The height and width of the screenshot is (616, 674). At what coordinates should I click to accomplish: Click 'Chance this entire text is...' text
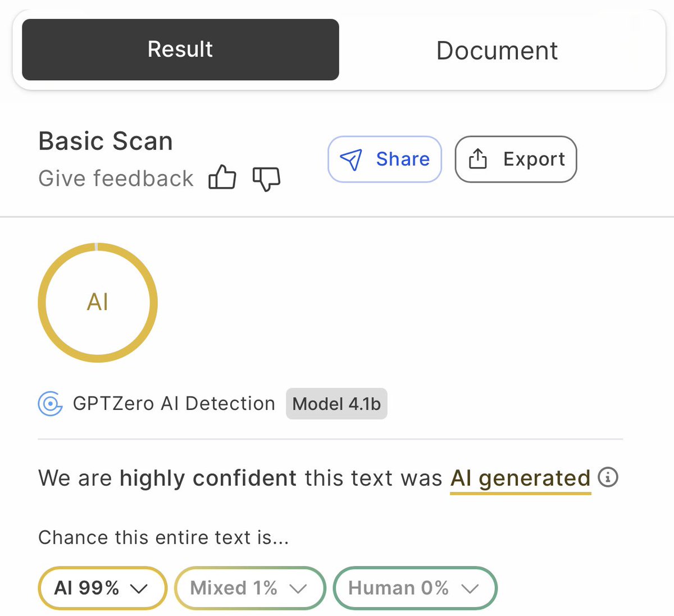(163, 537)
